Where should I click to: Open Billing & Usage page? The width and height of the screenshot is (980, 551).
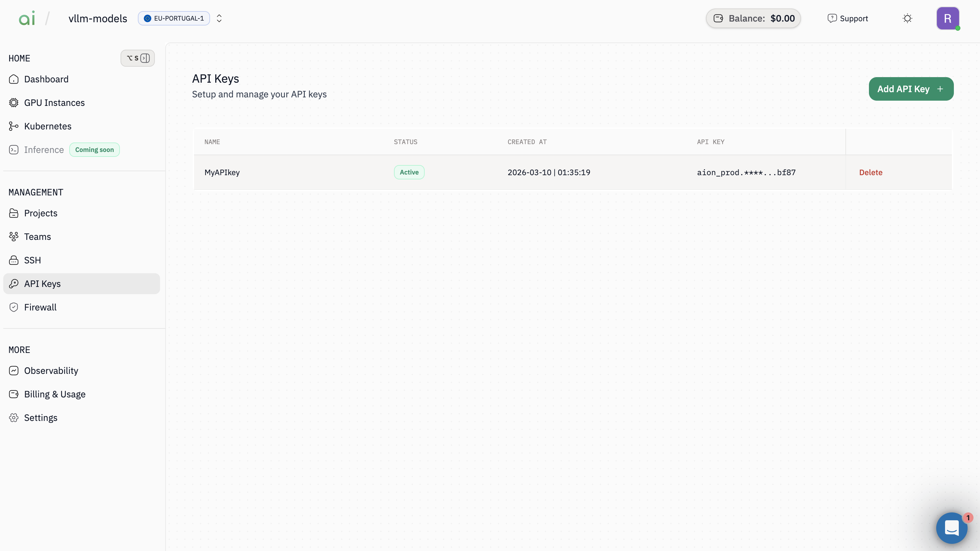tap(55, 394)
